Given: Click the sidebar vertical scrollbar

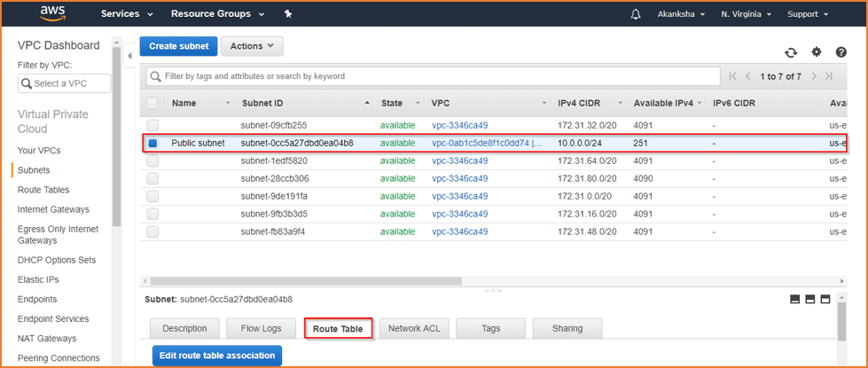Looking at the screenshot, I should tap(116, 137).
